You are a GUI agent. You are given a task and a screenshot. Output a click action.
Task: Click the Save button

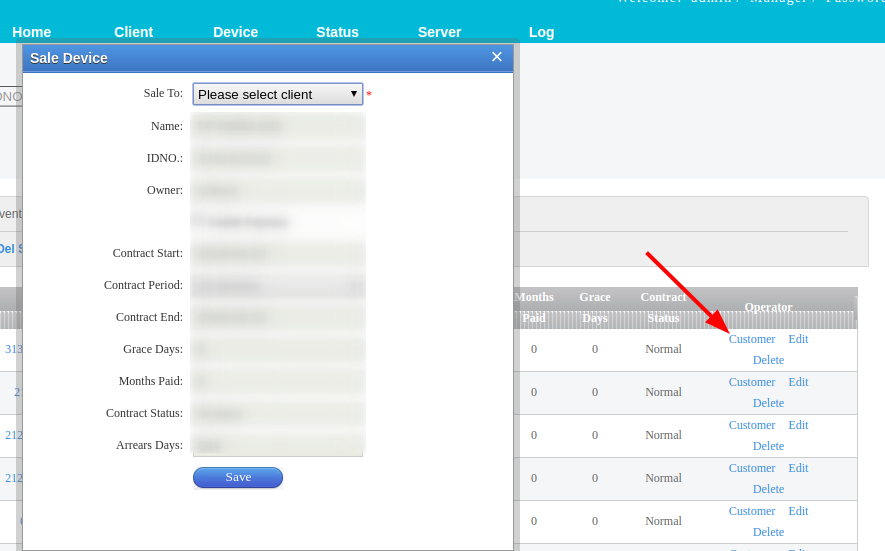pyautogui.click(x=238, y=478)
